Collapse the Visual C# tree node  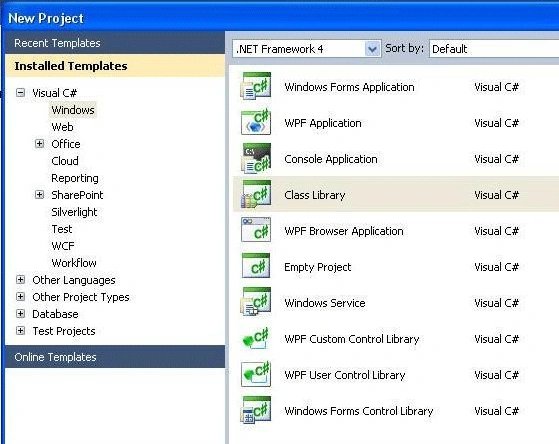tap(21, 93)
